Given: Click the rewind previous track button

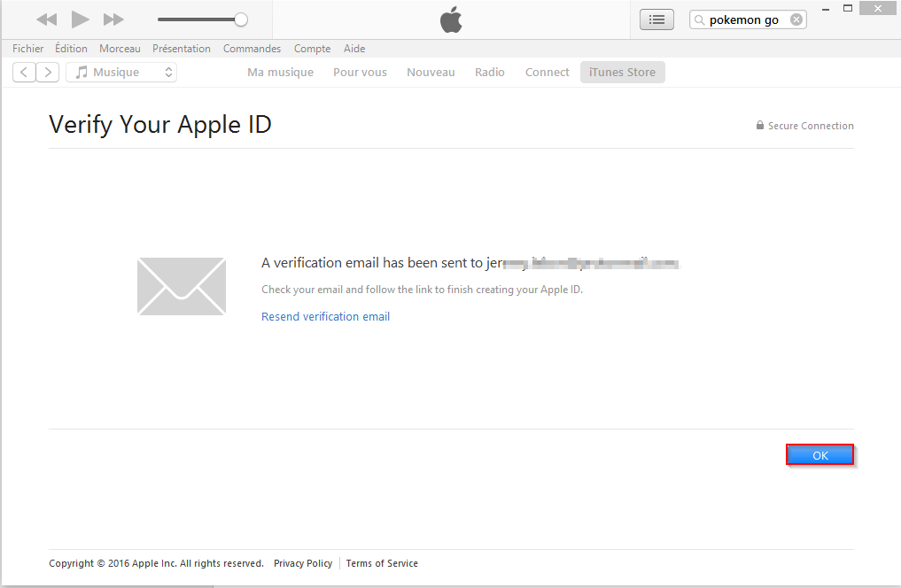Looking at the screenshot, I should click(47, 19).
